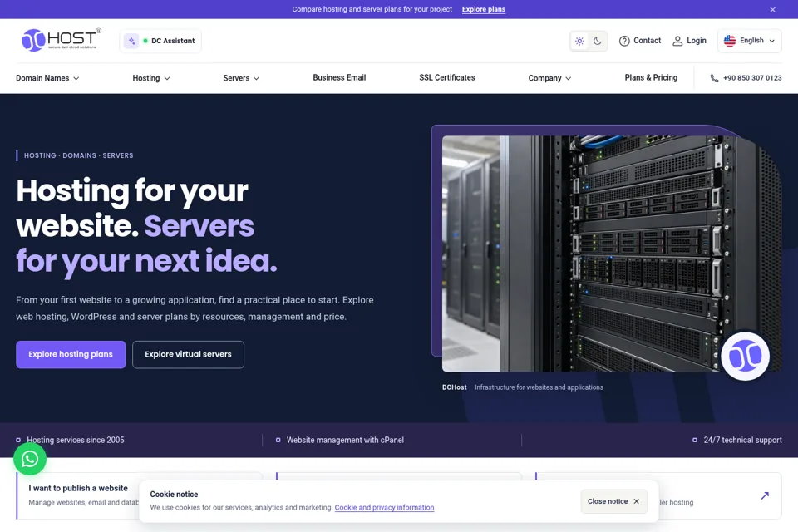Switch to light theme with sun icon
Viewport: 798px width, 532px height.
click(579, 41)
